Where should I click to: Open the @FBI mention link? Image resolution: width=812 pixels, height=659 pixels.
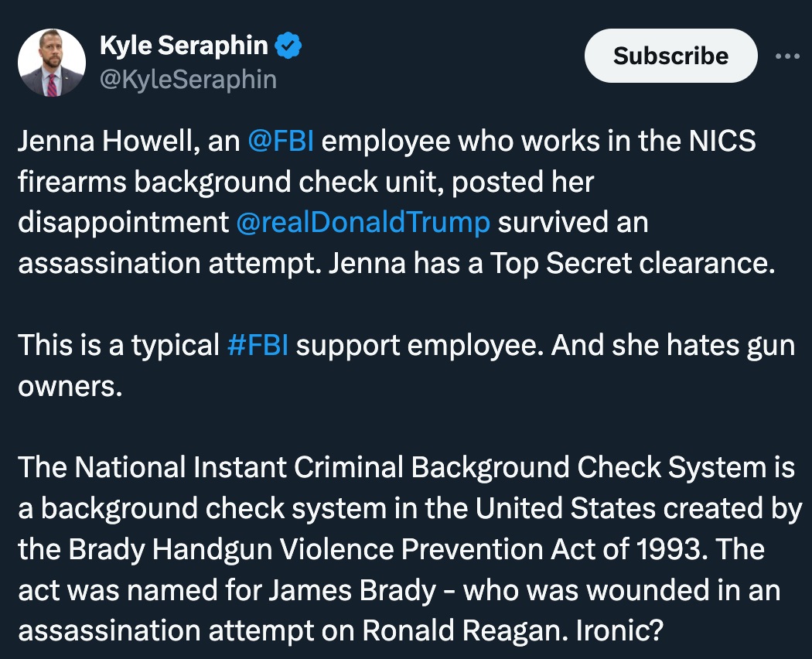(281, 141)
